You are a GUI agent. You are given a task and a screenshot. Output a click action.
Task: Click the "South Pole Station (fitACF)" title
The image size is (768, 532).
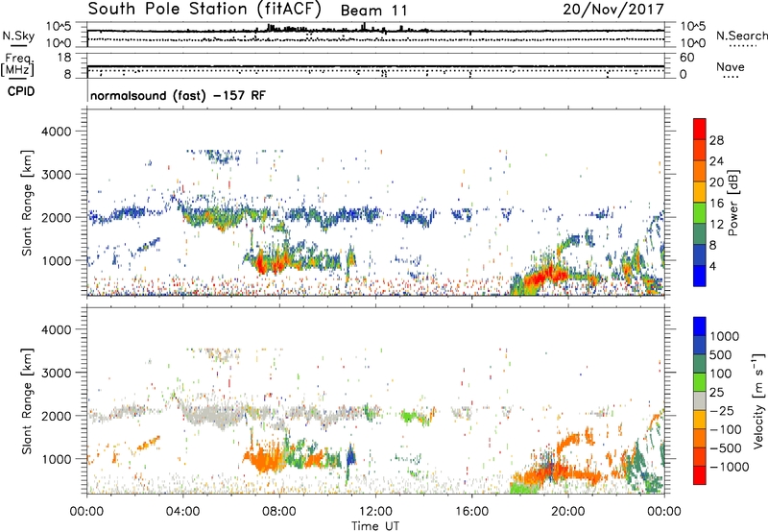pyautogui.click(x=204, y=9)
